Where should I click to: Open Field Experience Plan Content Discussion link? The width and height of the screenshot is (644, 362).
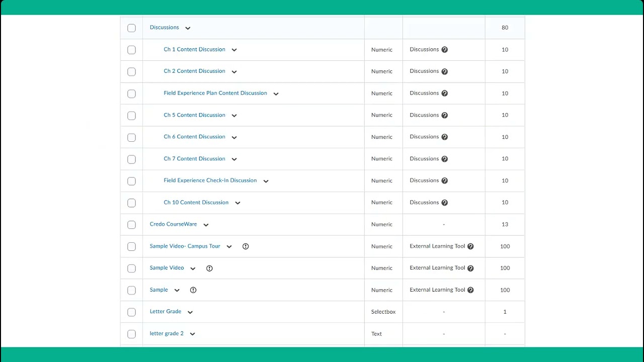point(215,93)
